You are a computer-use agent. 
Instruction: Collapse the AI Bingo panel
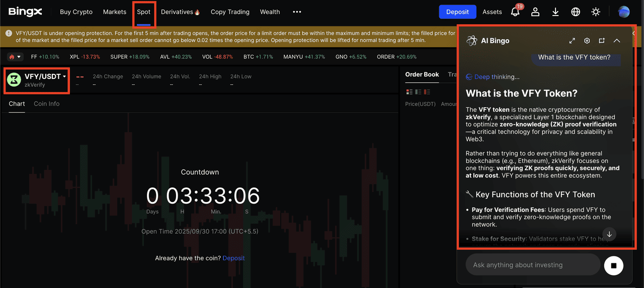pos(617,41)
